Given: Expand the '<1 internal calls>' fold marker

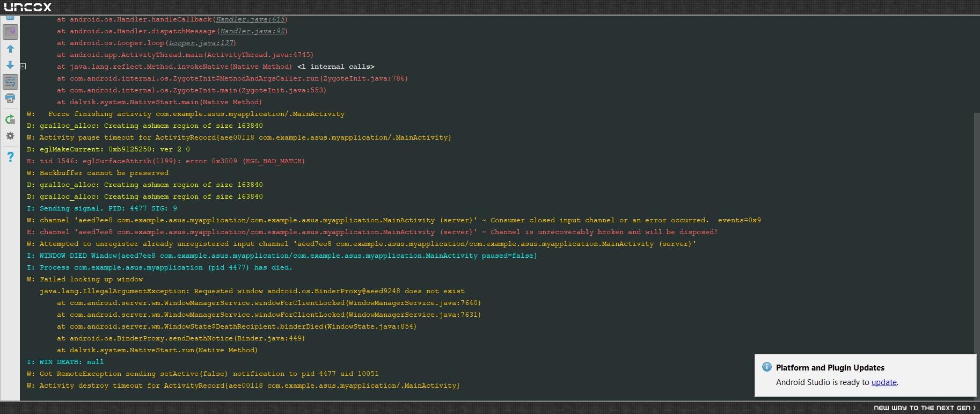Looking at the screenshot, I should (23, 67).
